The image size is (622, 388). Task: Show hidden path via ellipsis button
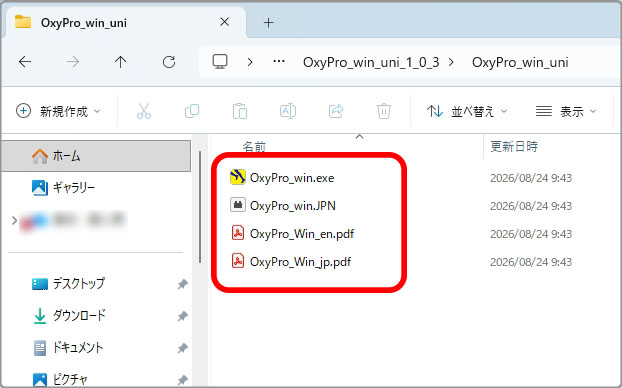point(279,61)
